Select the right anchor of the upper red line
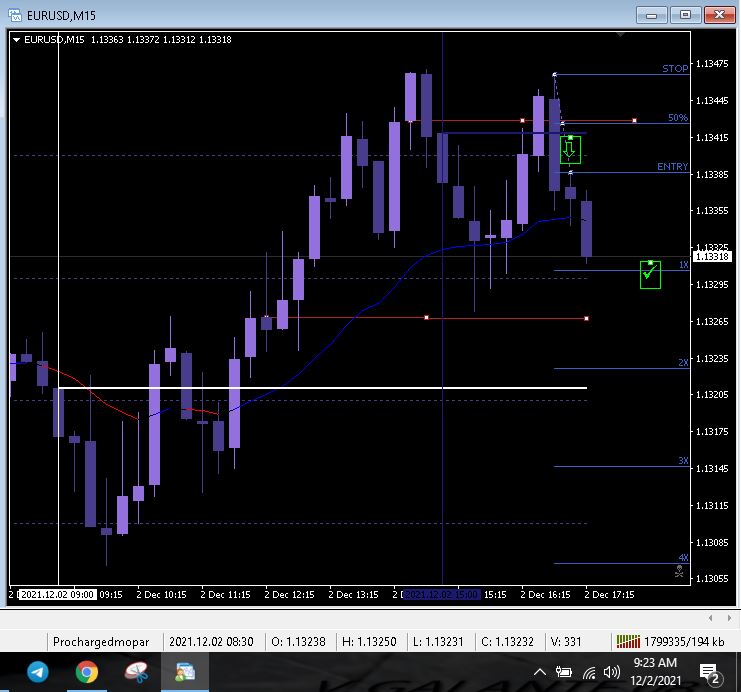This screenshot has width=741, height=692. click(634, 121)
